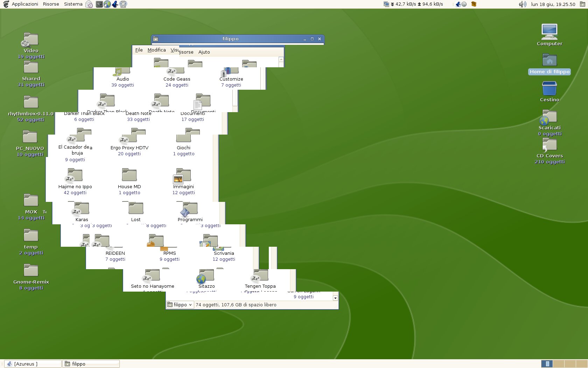Screen dimensions: 588x368
Task: Open the Rhythmbox speaker launcher icon
Action: pos(123,4)
